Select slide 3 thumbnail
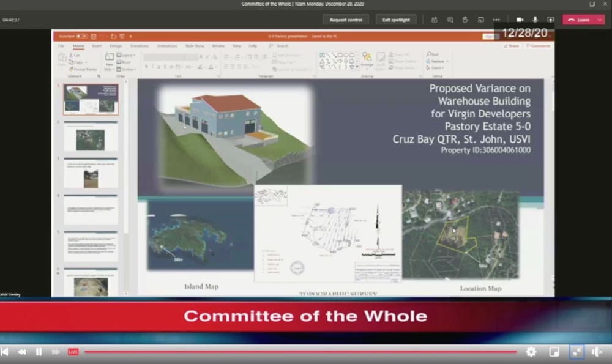Screen dimensions: 612x364 point(91,173)
